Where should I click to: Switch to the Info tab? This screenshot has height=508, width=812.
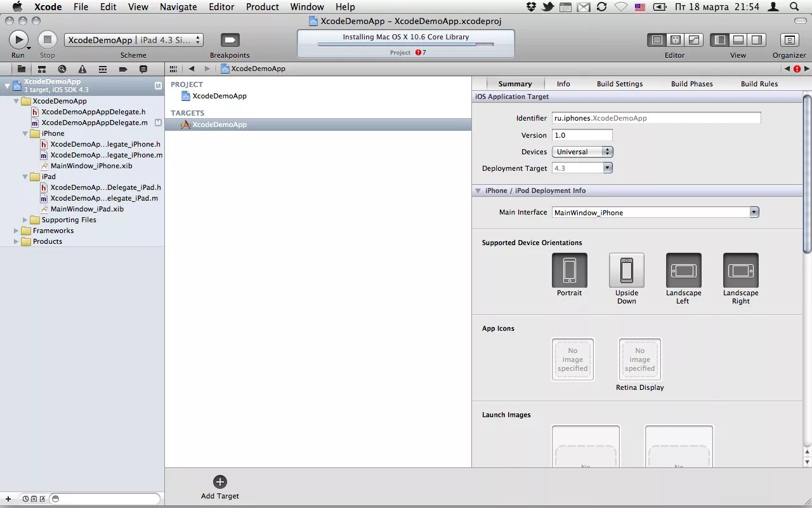563,84
